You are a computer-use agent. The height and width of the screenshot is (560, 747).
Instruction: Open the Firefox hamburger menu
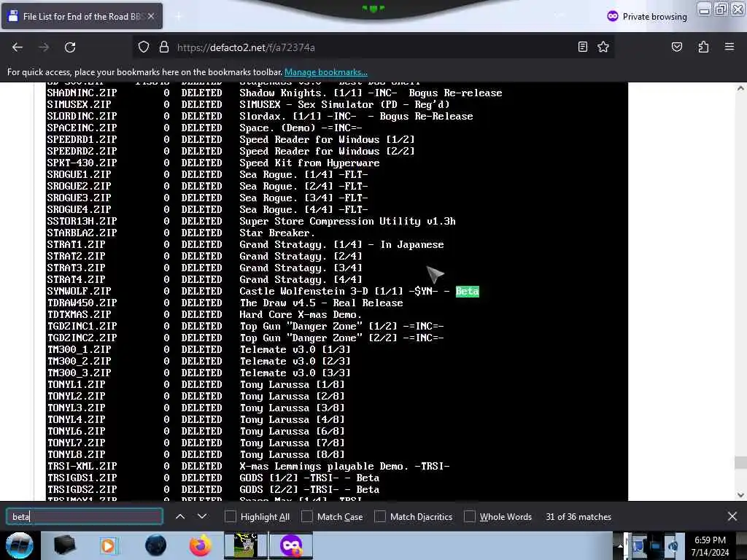tap(729, 47)
